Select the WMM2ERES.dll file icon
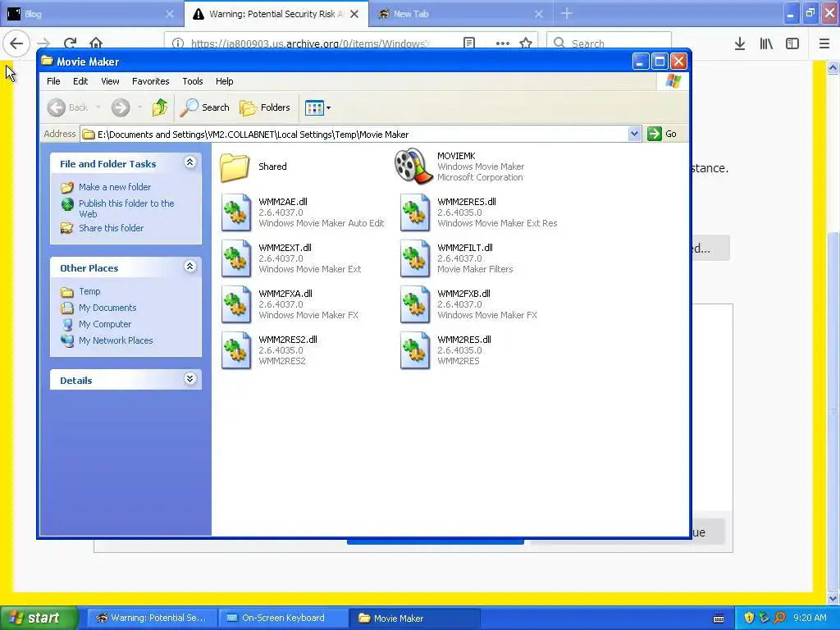840x630 pixels. (415, 212)
